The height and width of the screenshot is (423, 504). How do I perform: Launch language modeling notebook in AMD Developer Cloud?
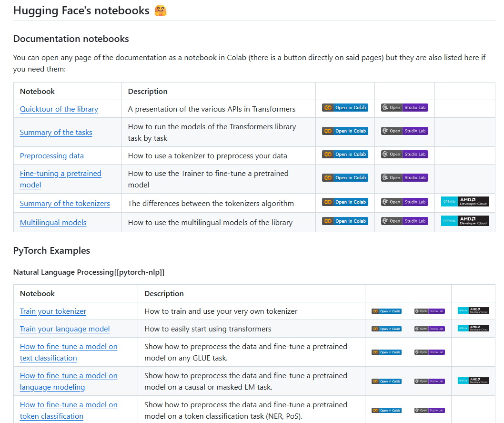pos(473,381)
